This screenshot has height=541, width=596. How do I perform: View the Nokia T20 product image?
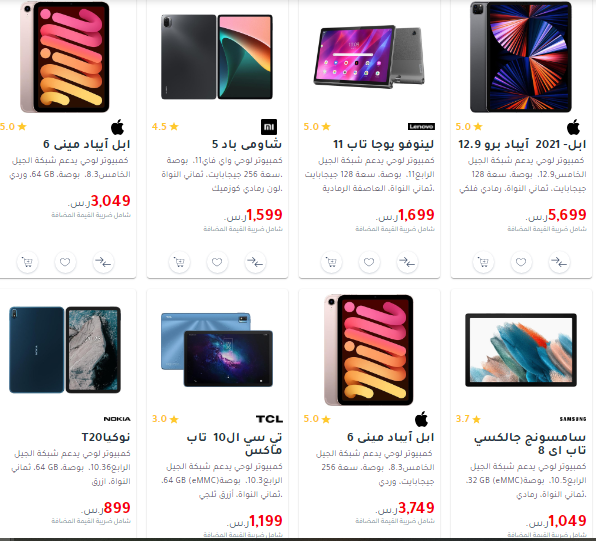(65, 350)
